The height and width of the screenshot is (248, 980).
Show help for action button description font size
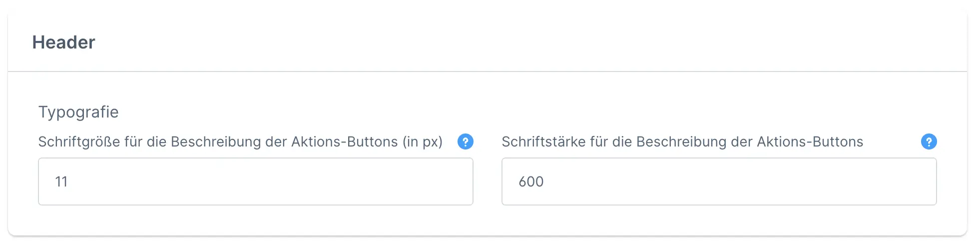[465, 142]
